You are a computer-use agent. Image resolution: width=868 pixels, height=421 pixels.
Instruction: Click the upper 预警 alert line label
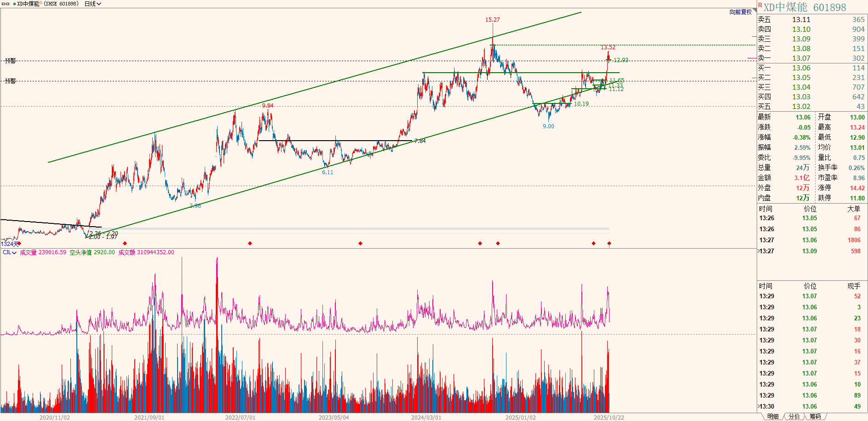[x=10, y=61]
